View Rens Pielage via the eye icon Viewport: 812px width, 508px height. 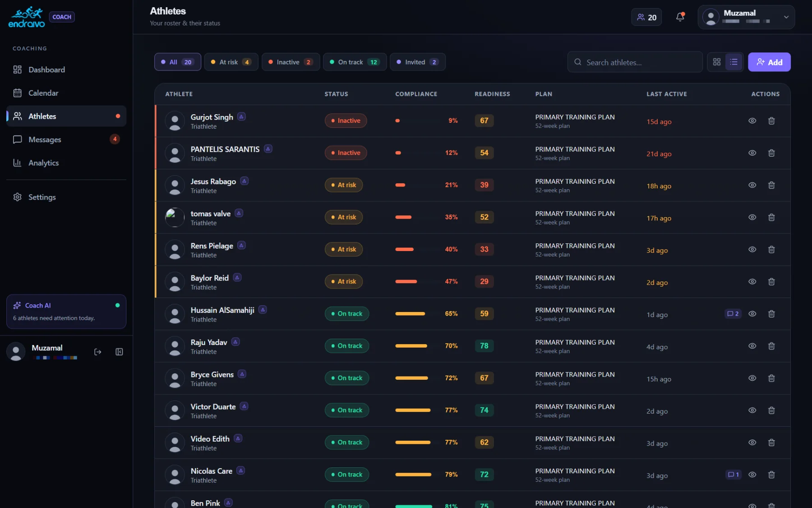click(x=752, y=249)
